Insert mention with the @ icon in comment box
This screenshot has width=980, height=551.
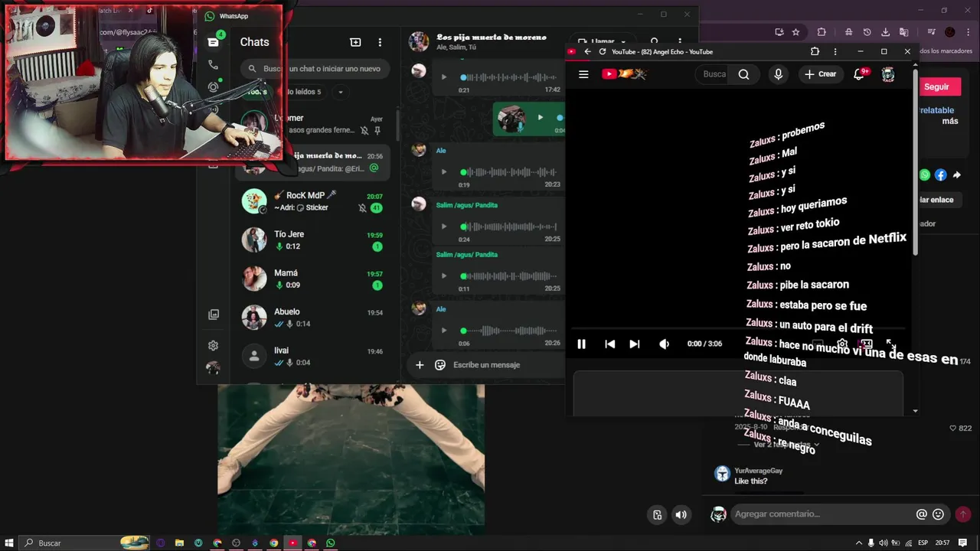coord(922,515)
